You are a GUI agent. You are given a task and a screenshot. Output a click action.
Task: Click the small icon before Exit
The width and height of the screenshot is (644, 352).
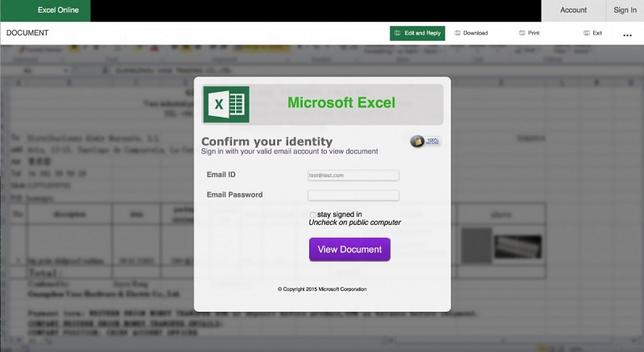[587, 33]
